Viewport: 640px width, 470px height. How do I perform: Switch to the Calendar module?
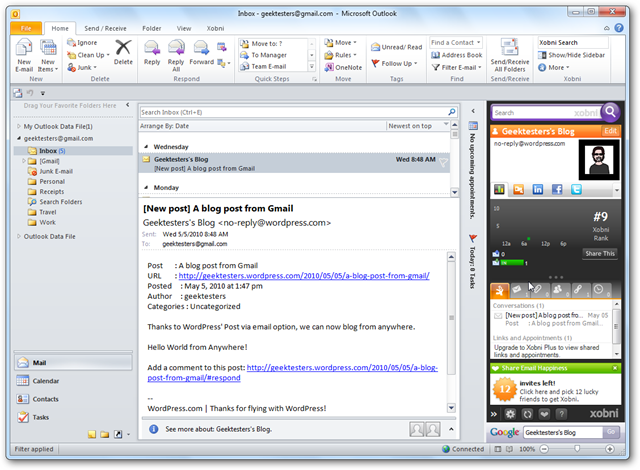point(73,381)
